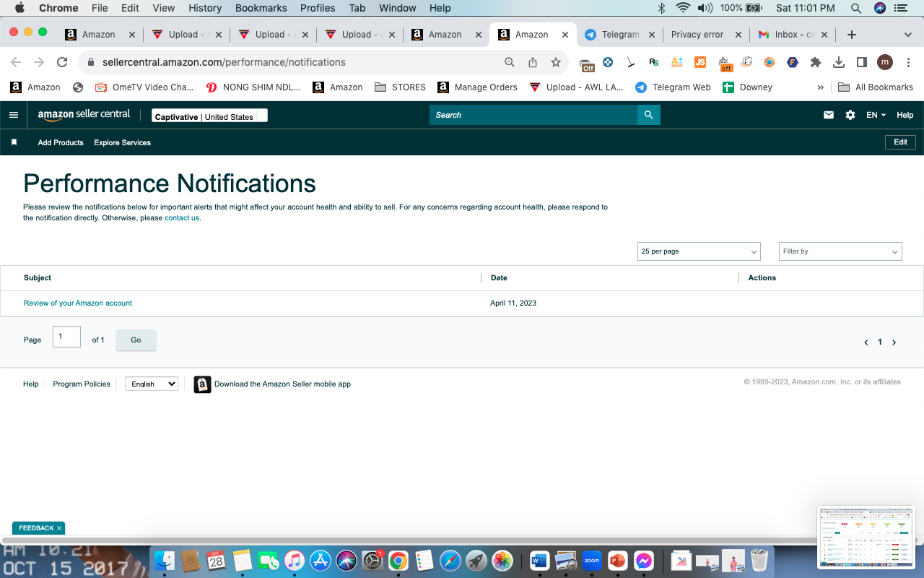Open Explore Services
This screenshot has height=578, width=924.
[123, 143]
